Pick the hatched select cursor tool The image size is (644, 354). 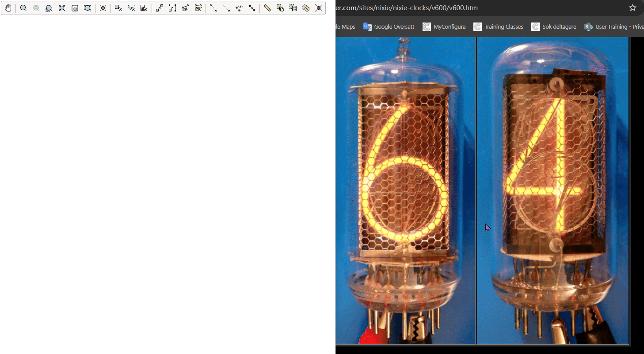pos(131,8)
